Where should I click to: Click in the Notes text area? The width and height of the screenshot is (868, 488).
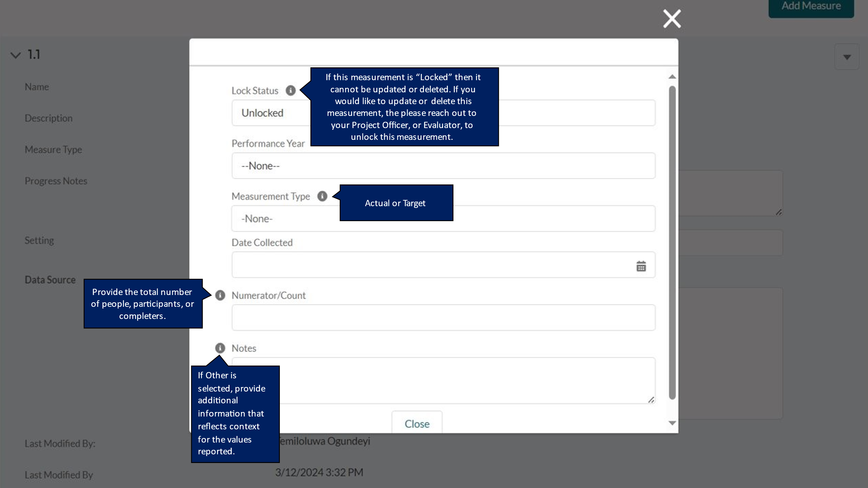(451, 380)
